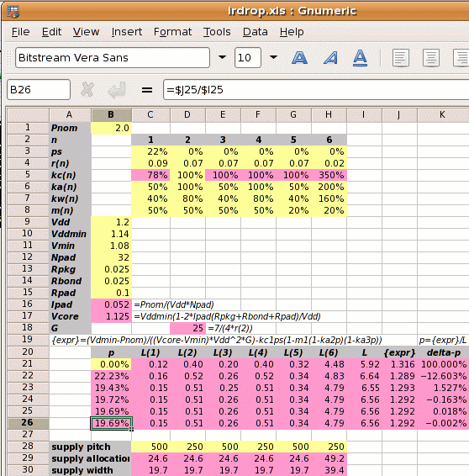Select row 26 header
This screenshot has width=469, height=476.
coord(28,423)
